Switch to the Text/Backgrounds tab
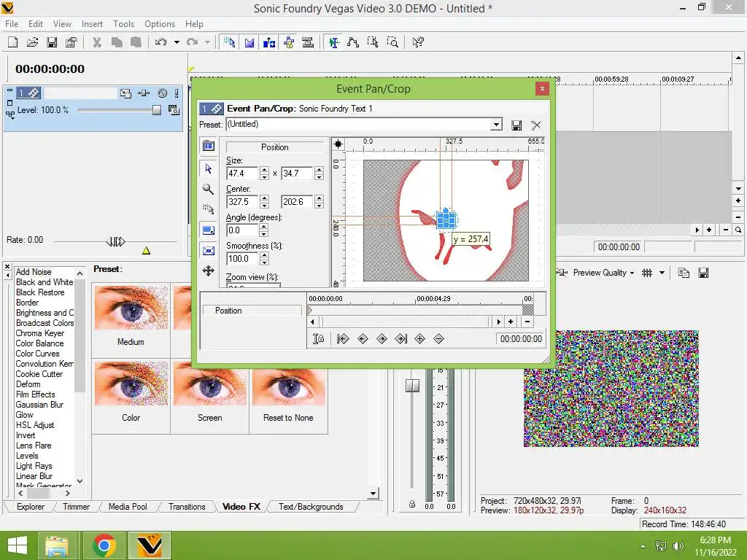 click(x=311, y=507)
